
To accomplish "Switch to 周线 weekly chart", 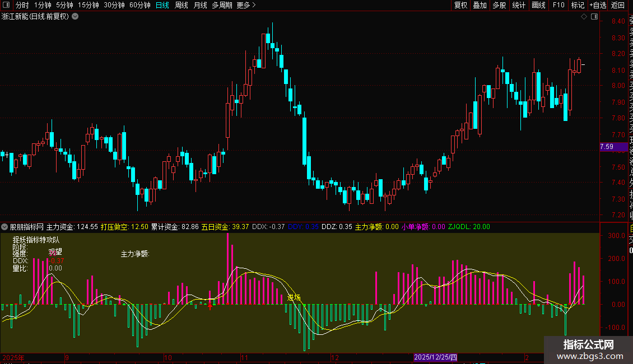I will click(x=181, y=5).
